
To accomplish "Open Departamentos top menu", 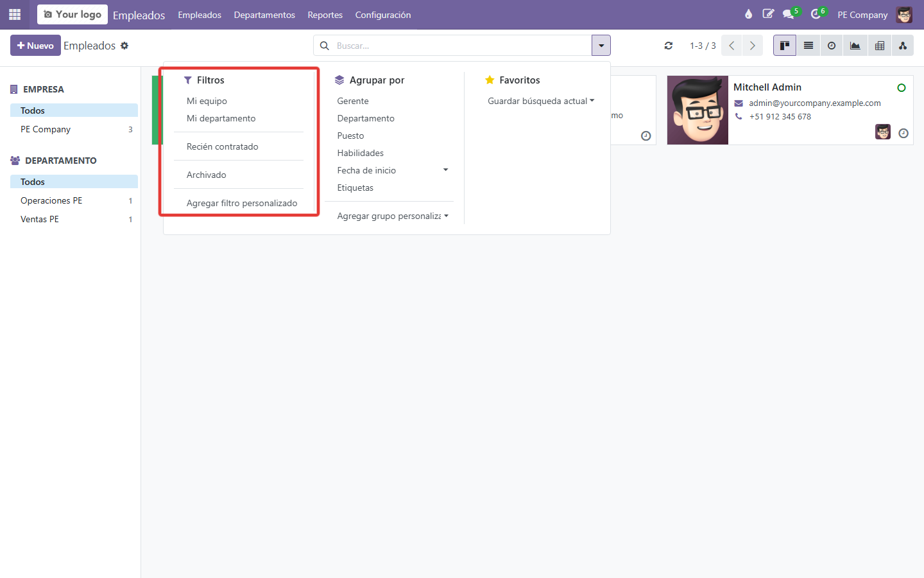I will tap(264, 15).
